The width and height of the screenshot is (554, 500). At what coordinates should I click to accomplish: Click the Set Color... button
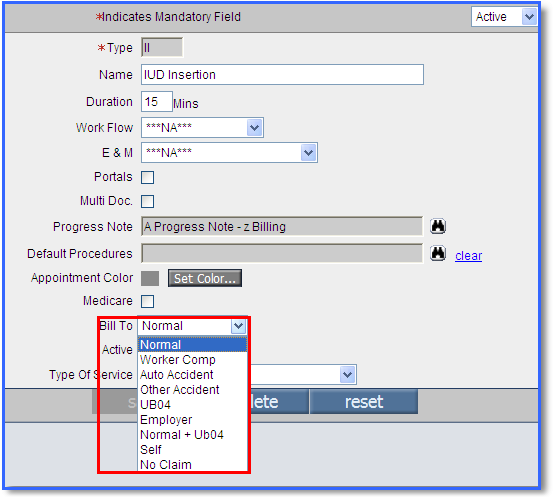(x=205, y=278)
